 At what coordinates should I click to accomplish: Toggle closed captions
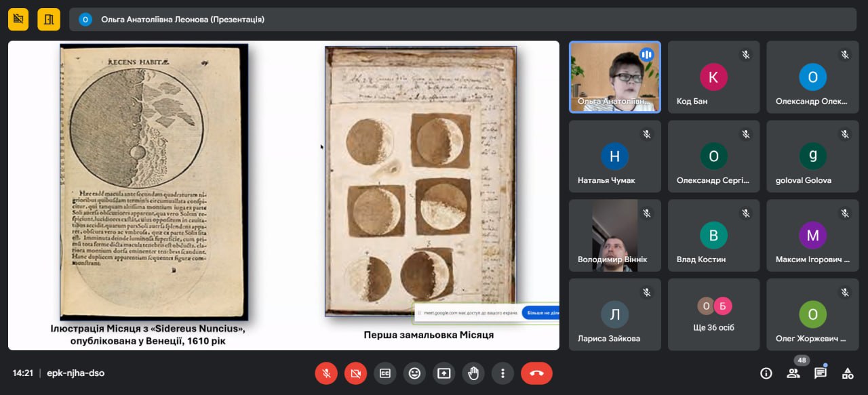385,373
